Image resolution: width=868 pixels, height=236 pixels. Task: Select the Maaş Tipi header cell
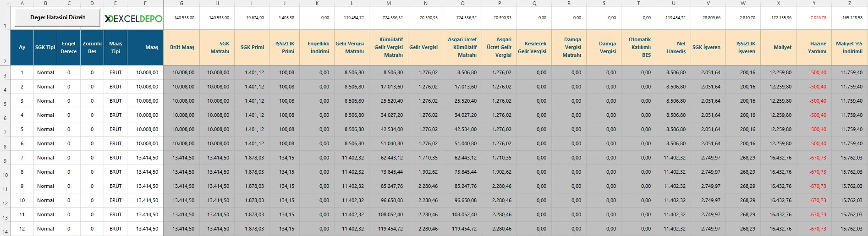[x=115, y=47]
